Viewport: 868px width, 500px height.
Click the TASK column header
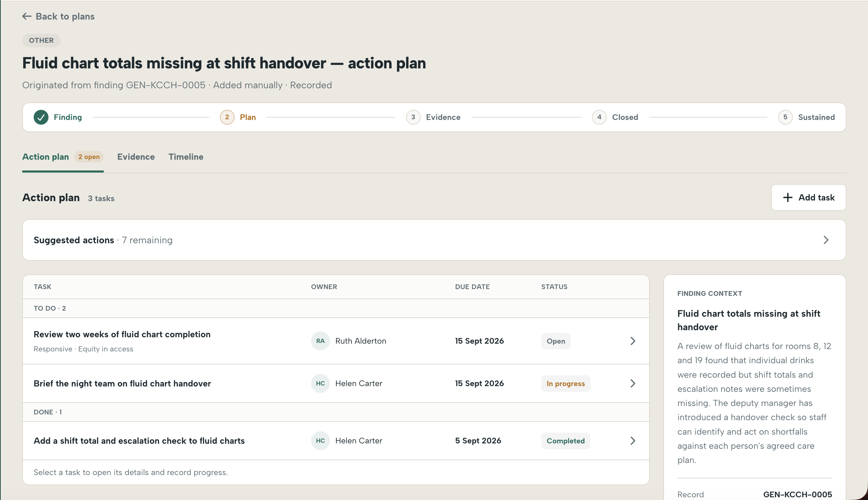pos(42,287)
